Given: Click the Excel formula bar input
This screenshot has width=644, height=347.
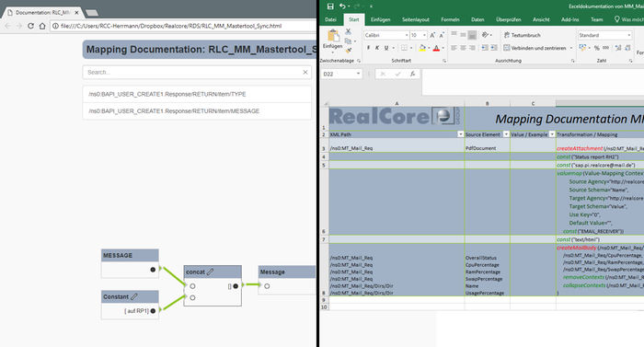Looking at the screenshot, I should click(x=533, y=82).
